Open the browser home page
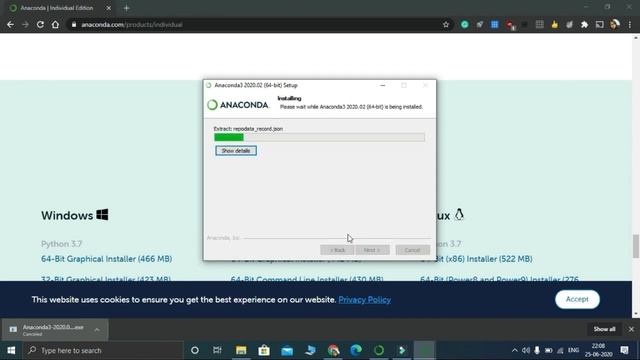Image resolution: width=640 pixels, height=360 pixels. (x=55, y=24)
